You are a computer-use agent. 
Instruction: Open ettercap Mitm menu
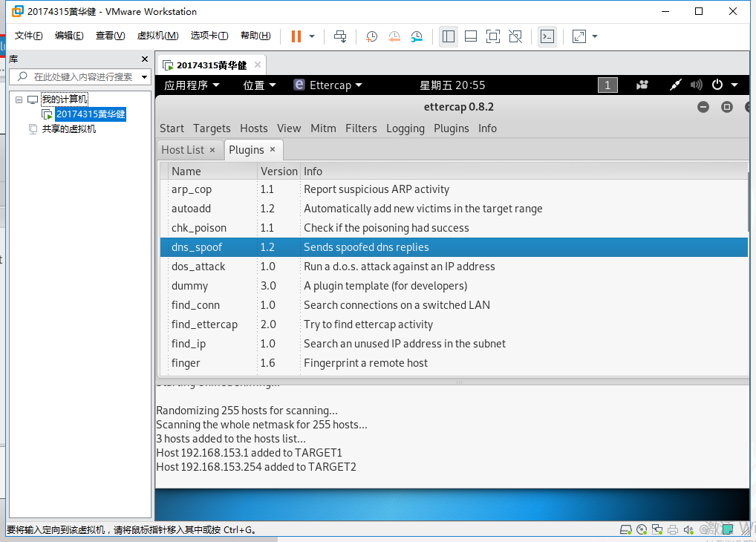pos(323,128)
